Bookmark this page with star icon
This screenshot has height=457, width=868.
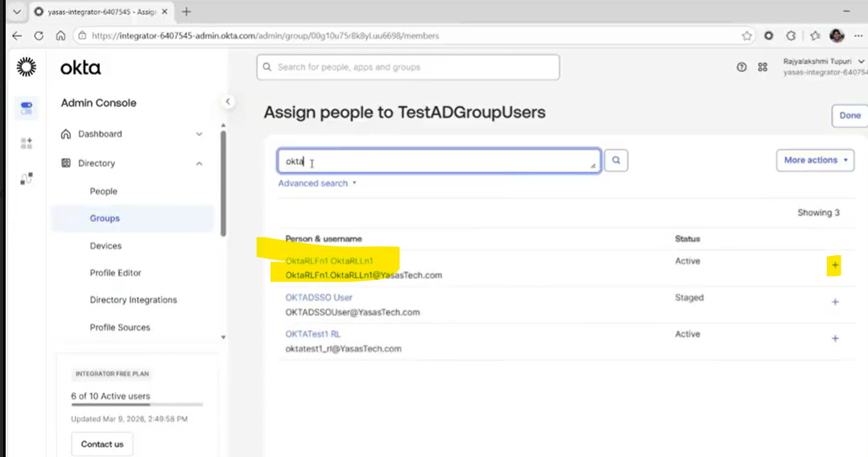pyautogui.click(x=746, y=36)
